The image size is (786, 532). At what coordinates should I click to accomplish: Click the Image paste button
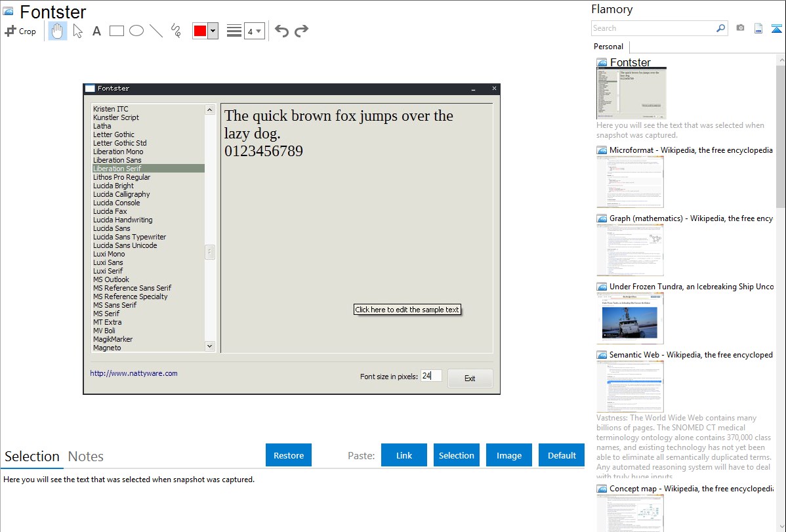(x=509, y=455)
